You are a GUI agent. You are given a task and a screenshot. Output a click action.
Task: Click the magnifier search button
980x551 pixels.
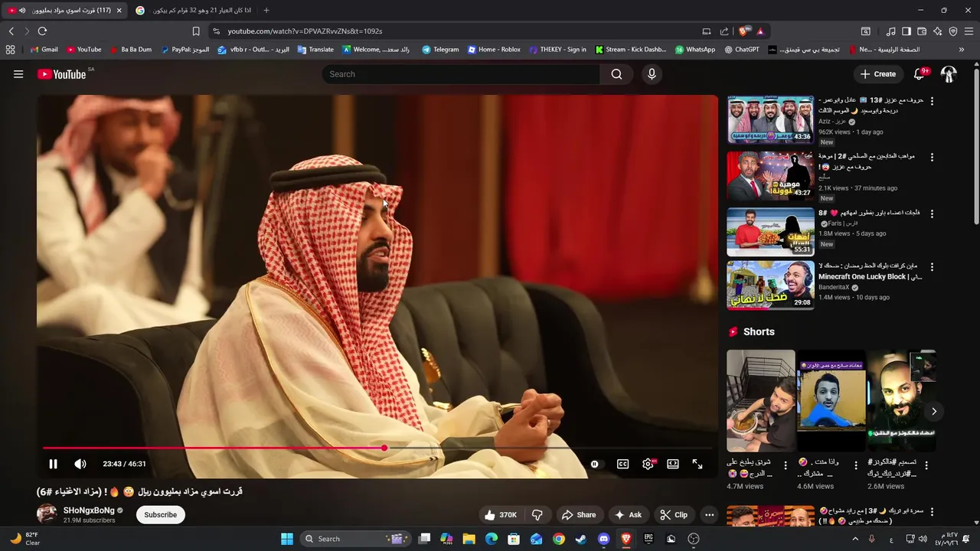pos(617,74)
